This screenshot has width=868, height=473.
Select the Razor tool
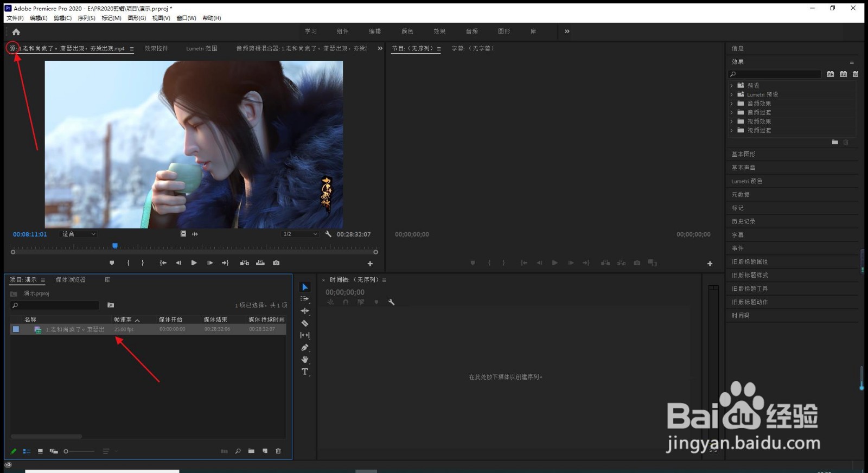pos(305,323)
